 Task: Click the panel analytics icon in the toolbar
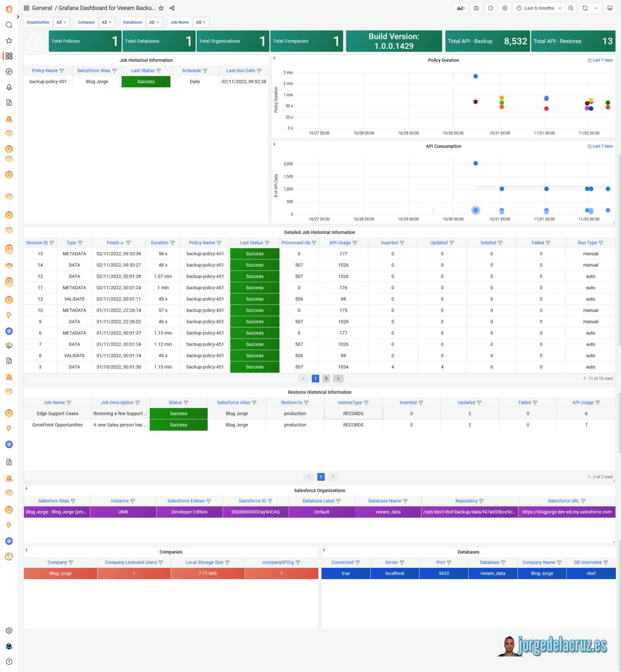pos(461,8)
